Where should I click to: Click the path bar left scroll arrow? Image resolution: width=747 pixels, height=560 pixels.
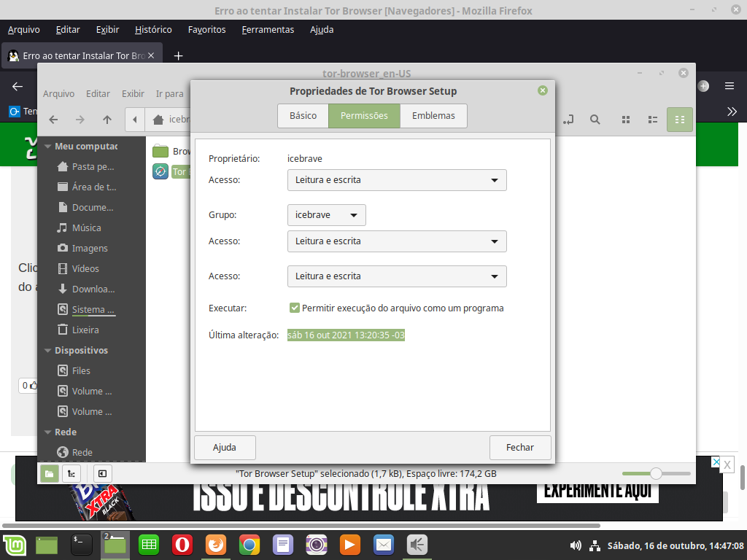click(x=135, y=120)
